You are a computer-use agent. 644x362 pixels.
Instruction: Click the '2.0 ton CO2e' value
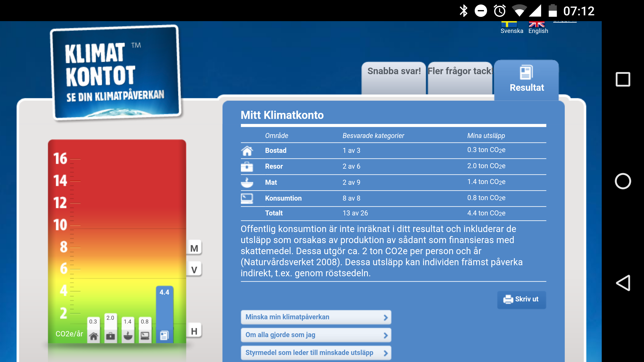coord(486,166)
